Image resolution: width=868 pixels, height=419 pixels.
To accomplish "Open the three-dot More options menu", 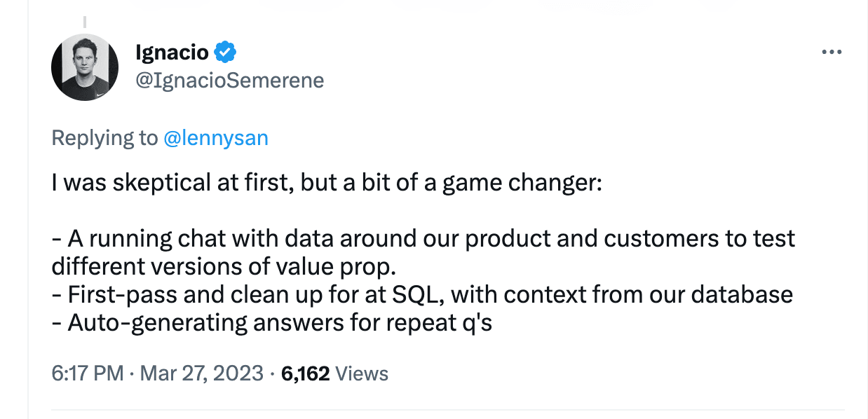I will 831,53.
